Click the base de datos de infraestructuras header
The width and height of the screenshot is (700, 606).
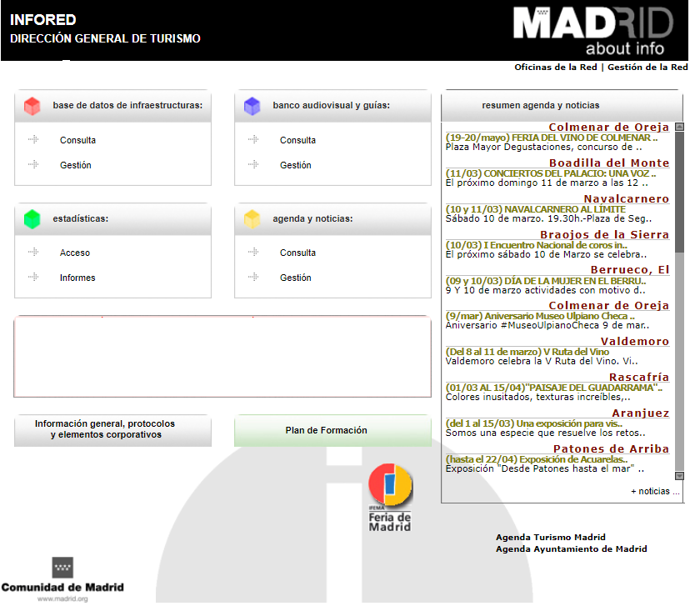[x=127, y=105]
